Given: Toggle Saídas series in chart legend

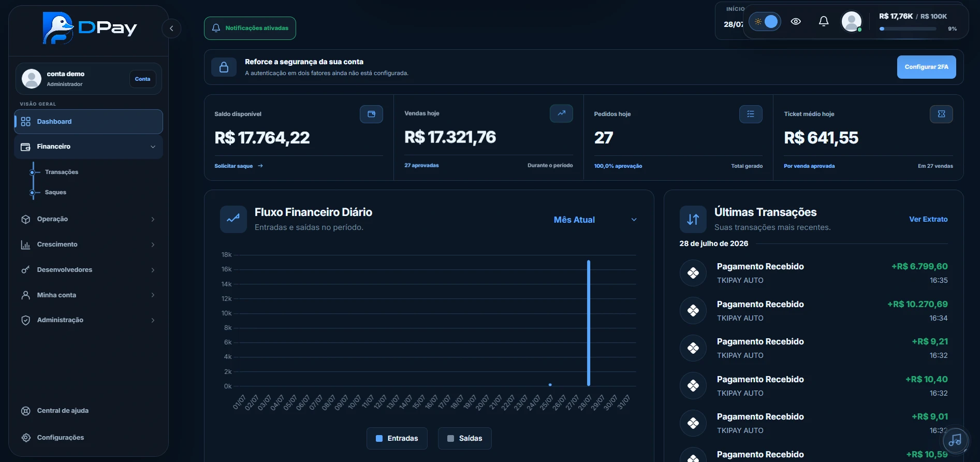Looking at the screenshot, I should 465,438.
